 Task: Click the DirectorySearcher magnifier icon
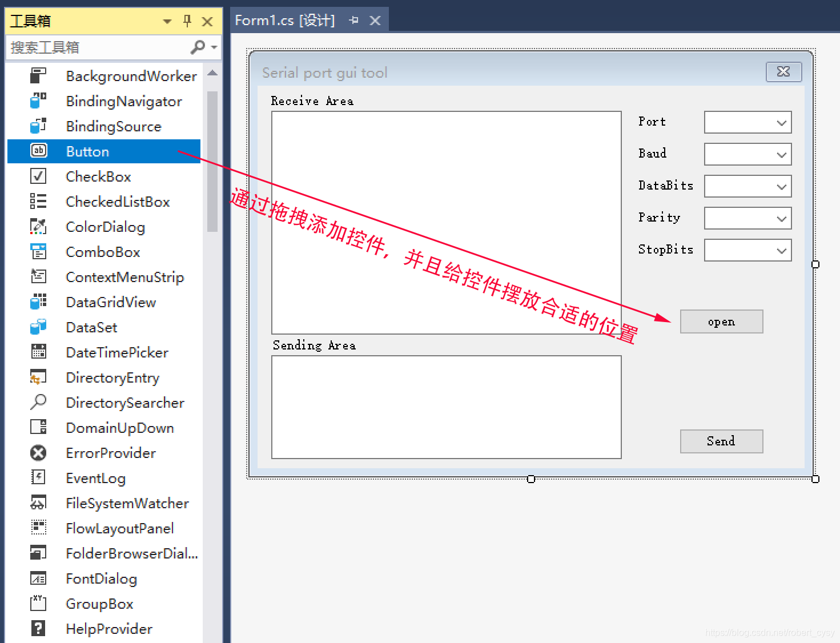pos(38,402)
